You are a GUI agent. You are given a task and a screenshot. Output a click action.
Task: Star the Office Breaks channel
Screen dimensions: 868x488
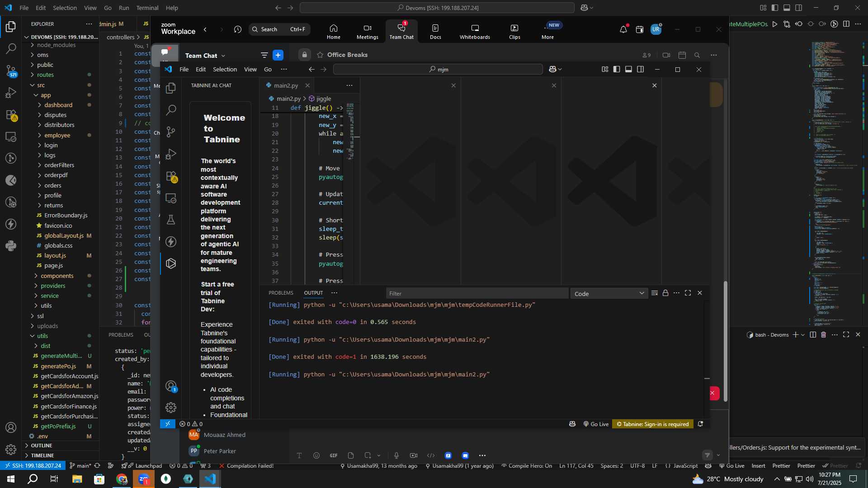320,55
